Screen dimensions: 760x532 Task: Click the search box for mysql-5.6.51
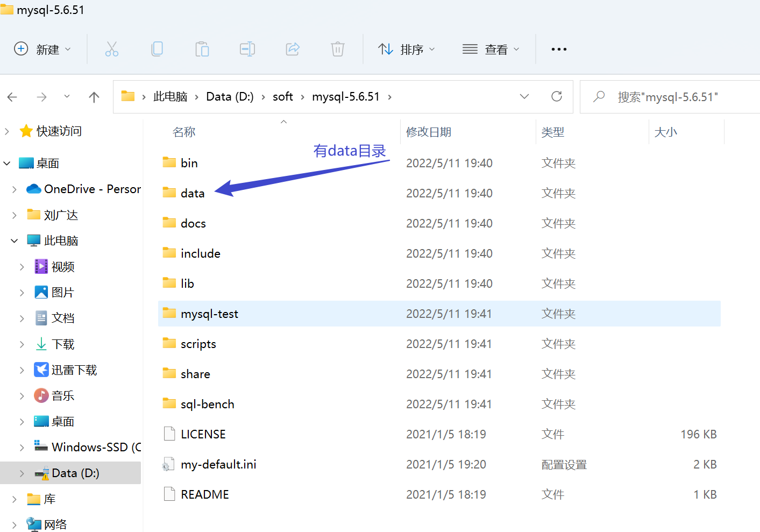click(x=670, y=97)
